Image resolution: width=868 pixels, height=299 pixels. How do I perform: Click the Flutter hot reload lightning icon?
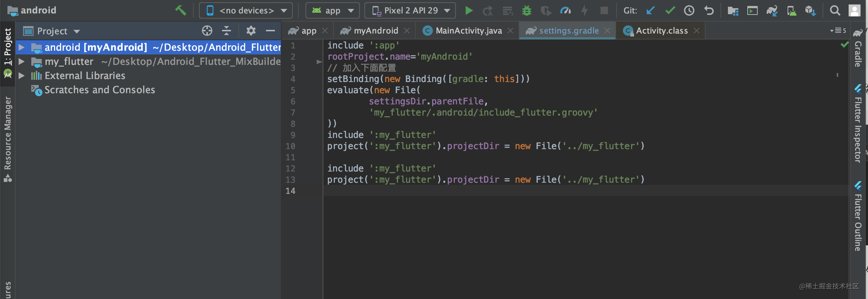point(585,10)
